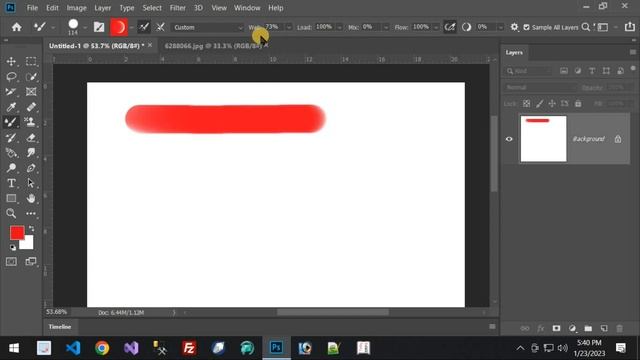Select the Eyedropper tool
The height and width of the screenshot is (360, 640).
(x=11, y=107)
